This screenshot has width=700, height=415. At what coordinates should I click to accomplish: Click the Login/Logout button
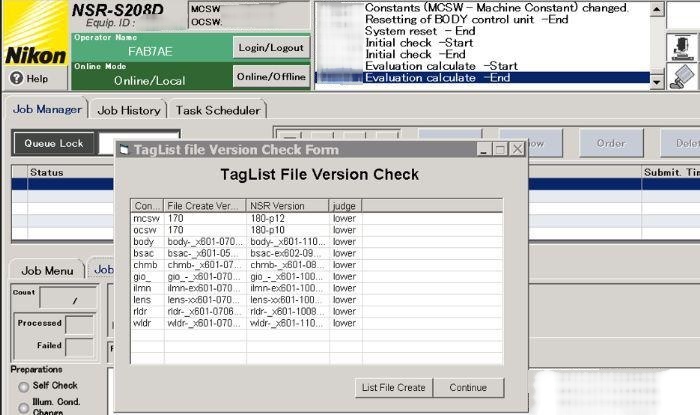point(271,48)
